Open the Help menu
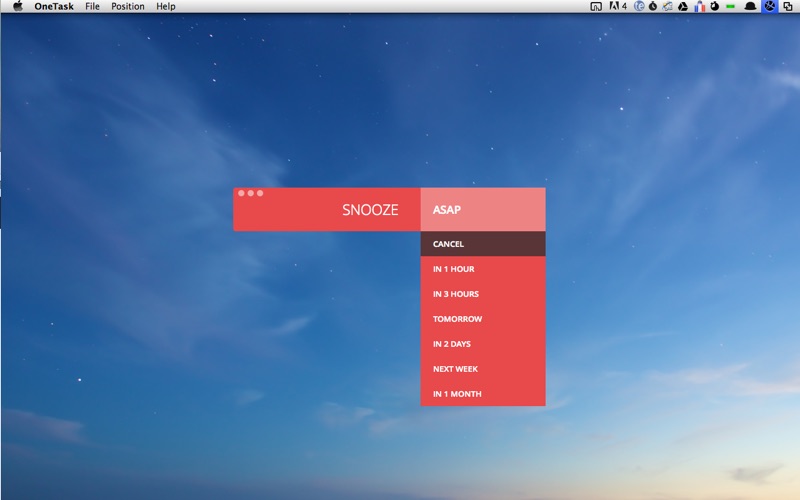The height and width of the screenshot is (500, 800). 166,6
